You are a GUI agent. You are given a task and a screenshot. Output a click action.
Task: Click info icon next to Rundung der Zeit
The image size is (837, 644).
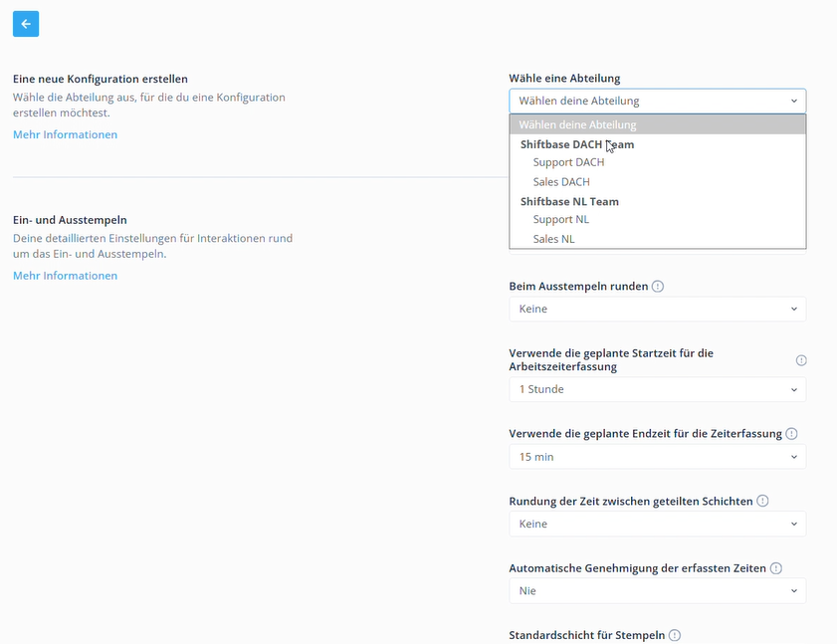coord(762,501)
